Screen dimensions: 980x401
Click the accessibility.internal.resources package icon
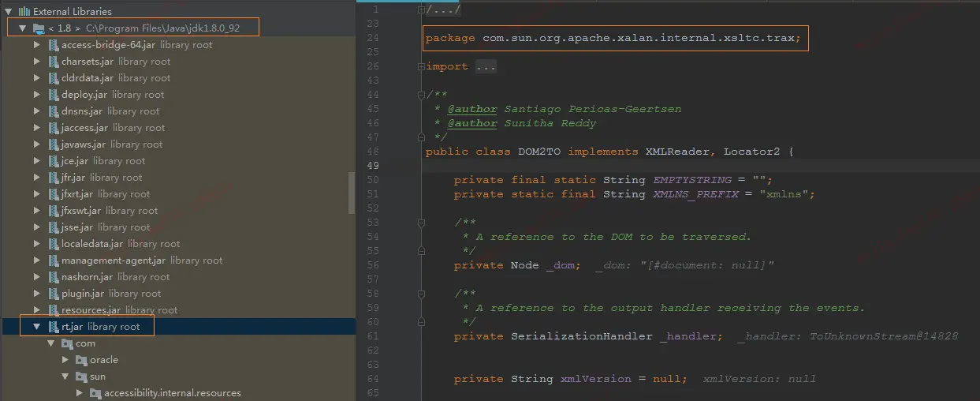tap(96, 393)
